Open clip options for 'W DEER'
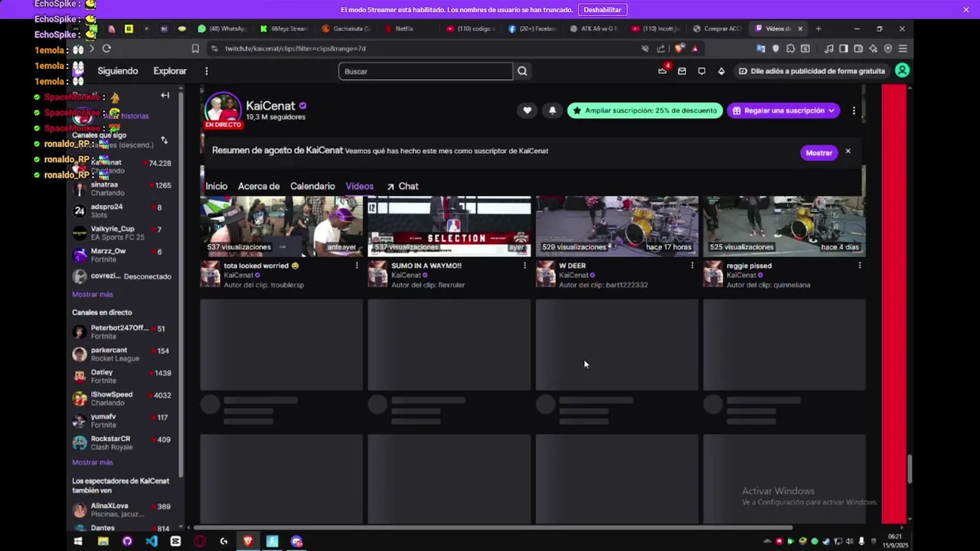 pyautogui.click(x=692, y=266)
